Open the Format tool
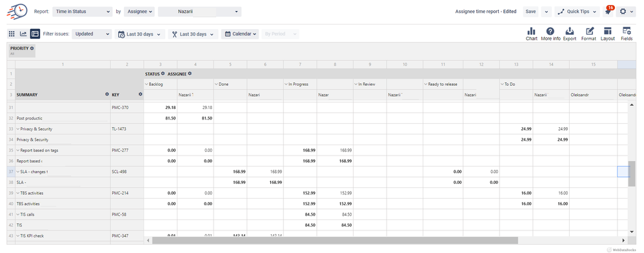 click(x=589, y=34)
